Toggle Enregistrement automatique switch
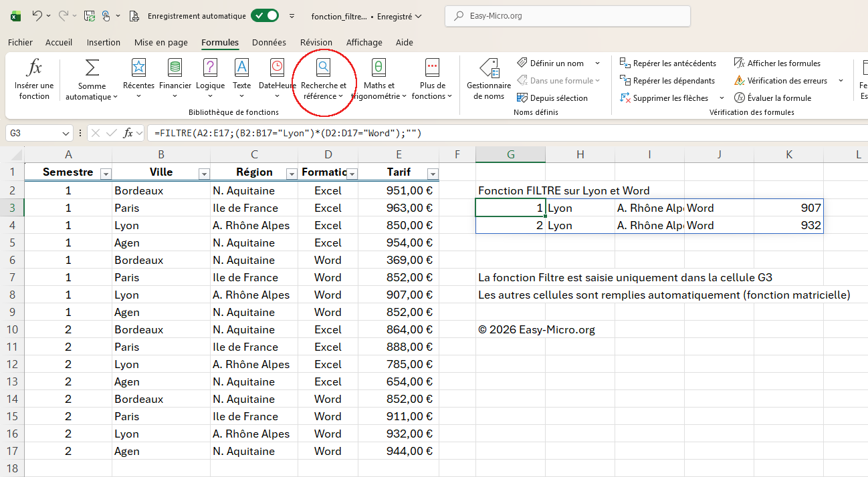The image size is (868, 477). tap(265, 15)
